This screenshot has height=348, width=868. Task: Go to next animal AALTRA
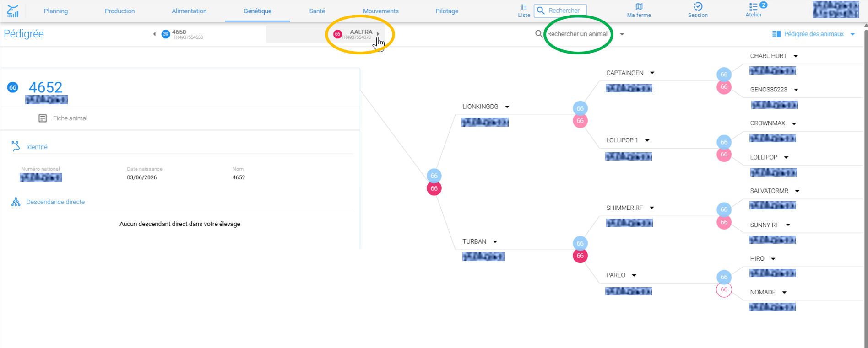click(378, 34)
